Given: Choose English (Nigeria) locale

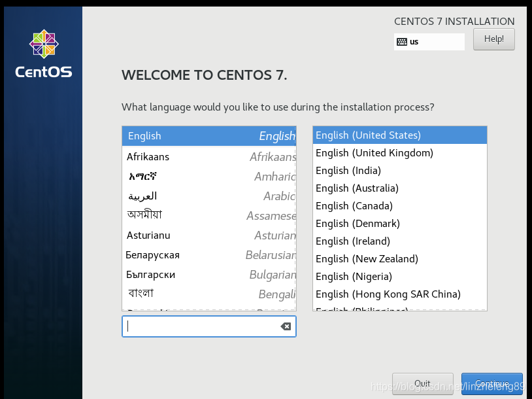Looking at the screenshot, I should pyautogui.click(x=400, y=277).
